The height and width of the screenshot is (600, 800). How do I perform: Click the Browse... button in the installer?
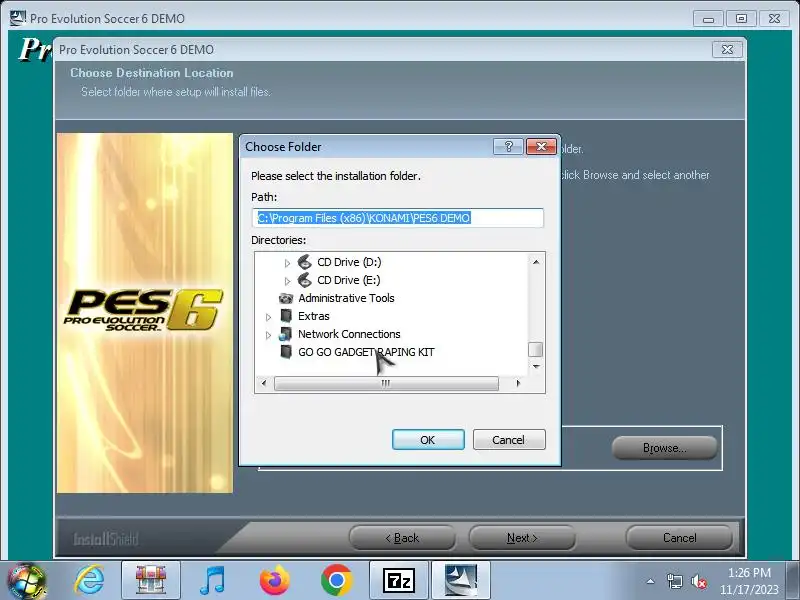[664, 448]
